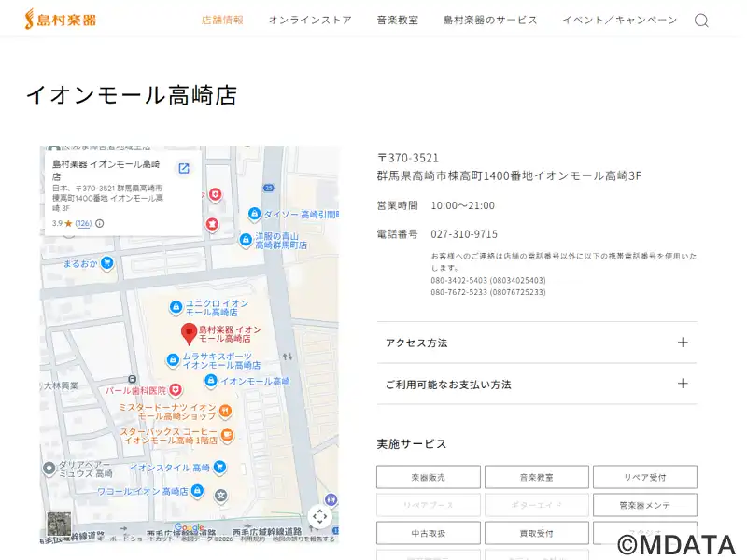
Task: Open イベント／キャンペーン menu item
Action: click(x=619, y=20)
